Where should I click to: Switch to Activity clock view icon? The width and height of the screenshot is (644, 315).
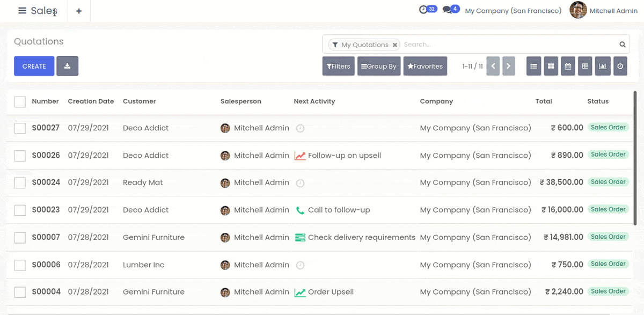620,66
